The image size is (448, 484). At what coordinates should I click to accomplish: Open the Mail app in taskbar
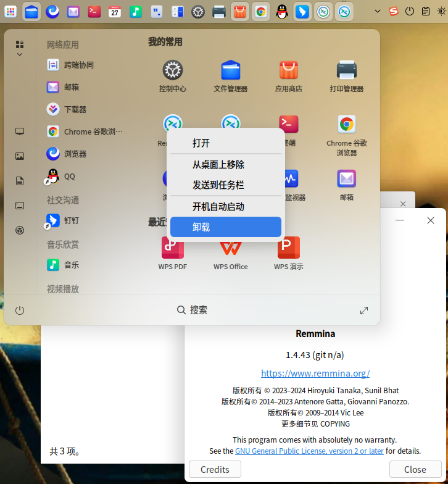(73, 12)
